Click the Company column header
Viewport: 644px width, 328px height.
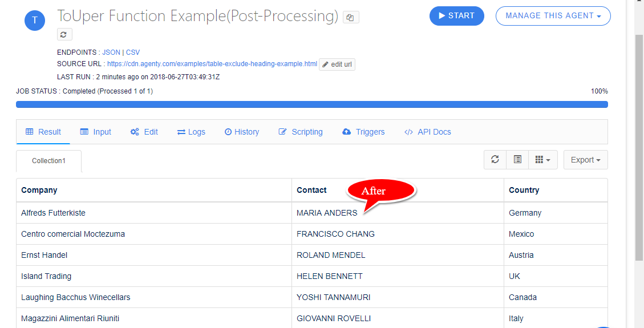(x=154, y=190)
